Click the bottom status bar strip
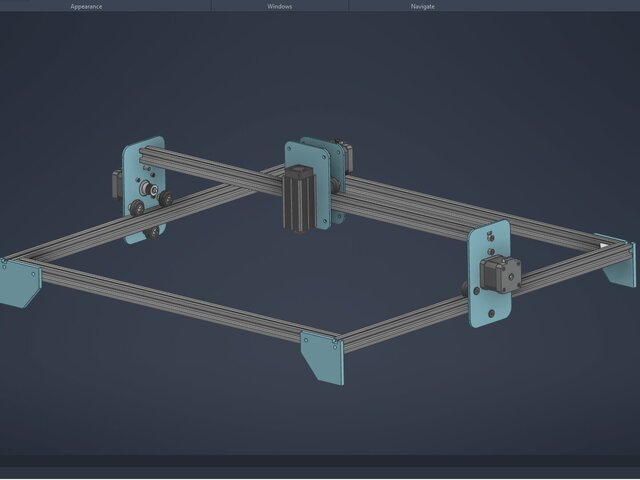The width and height of the screenshot is (640, 480). click(x=320, y=472)
